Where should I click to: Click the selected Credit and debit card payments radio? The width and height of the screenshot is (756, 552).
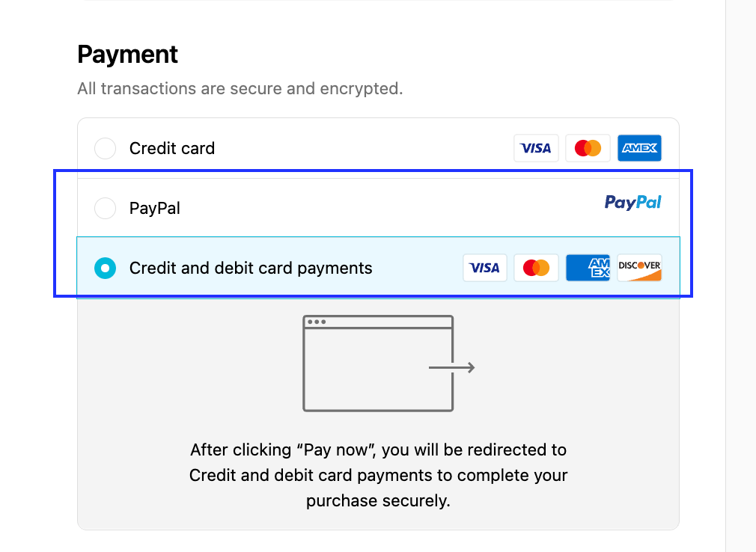[105, 268]
